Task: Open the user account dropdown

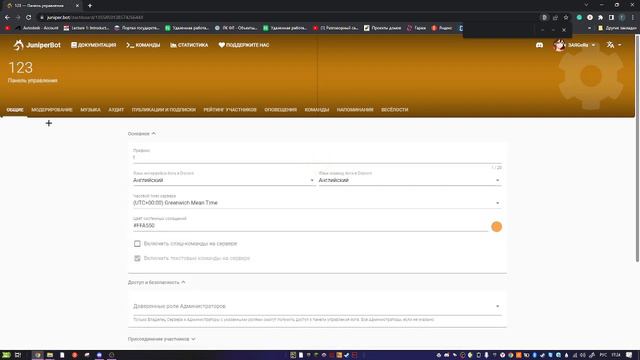Action: pyautogui.click(x=574, y=45)
